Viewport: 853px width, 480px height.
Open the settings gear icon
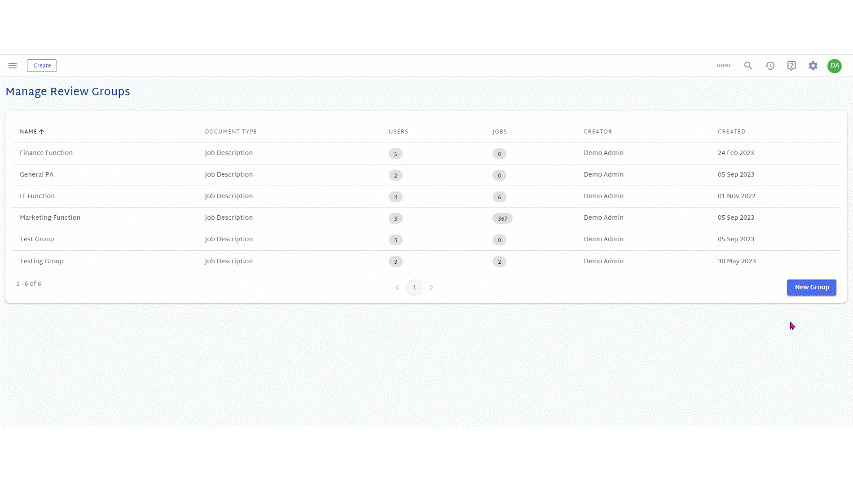[x=813, y=66]
